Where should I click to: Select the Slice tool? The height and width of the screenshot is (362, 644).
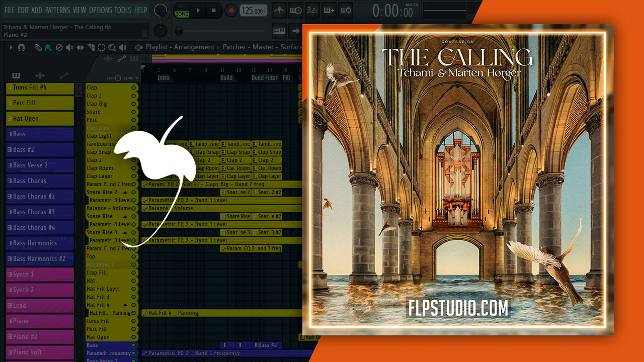pyautogui.click(x=91, y=47)
